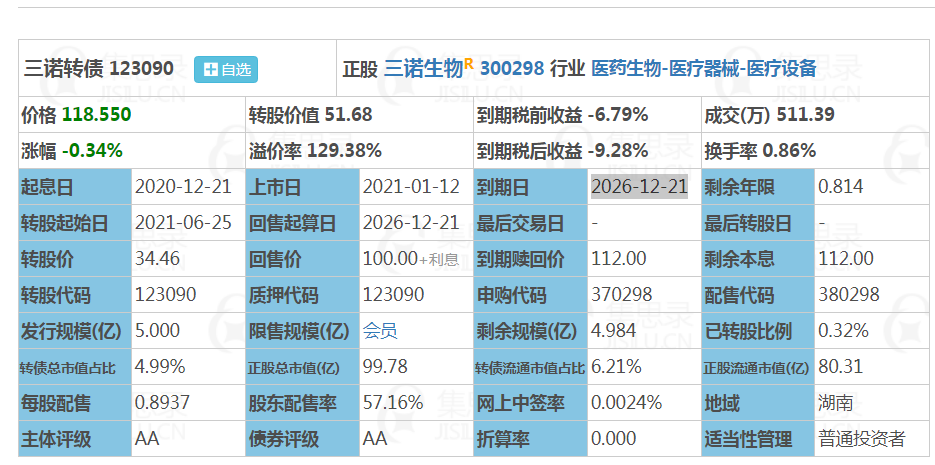Click the 质押代码 value 123090
Screen dimensions: 935x465
394,294
